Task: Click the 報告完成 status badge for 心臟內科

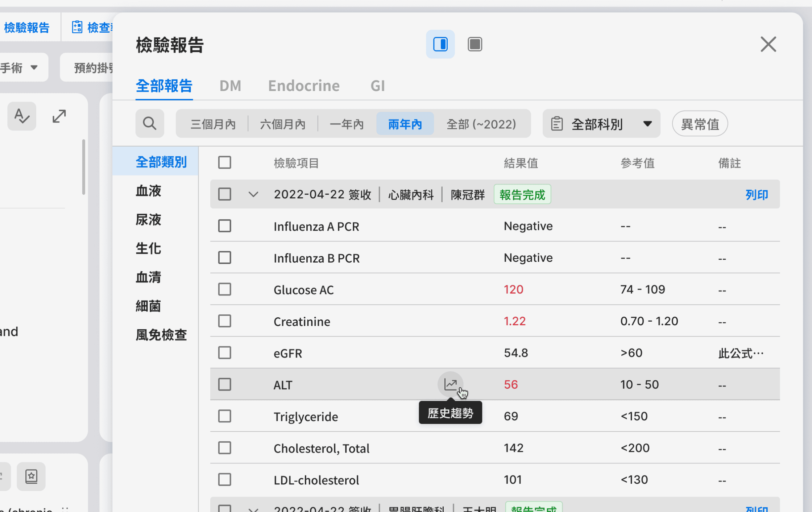Action: 522,194
